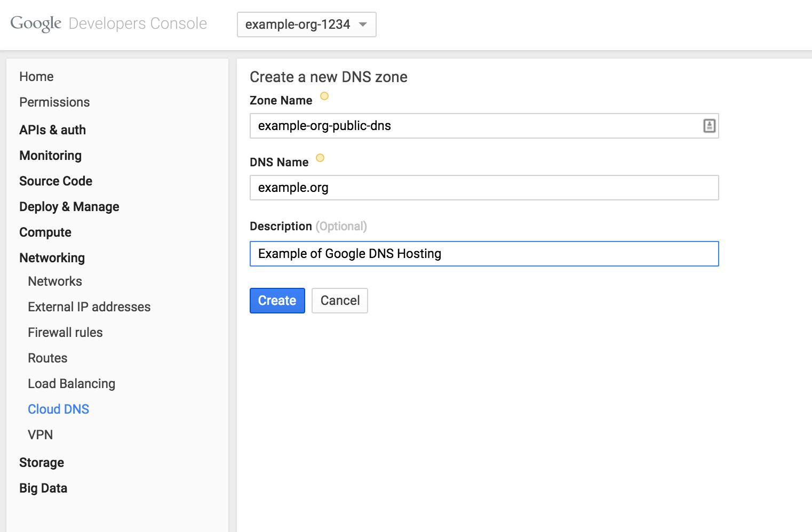Viewport: 812px width, 532px height.
Task: Click the help dot beside DNS Name
Action: 320,158
